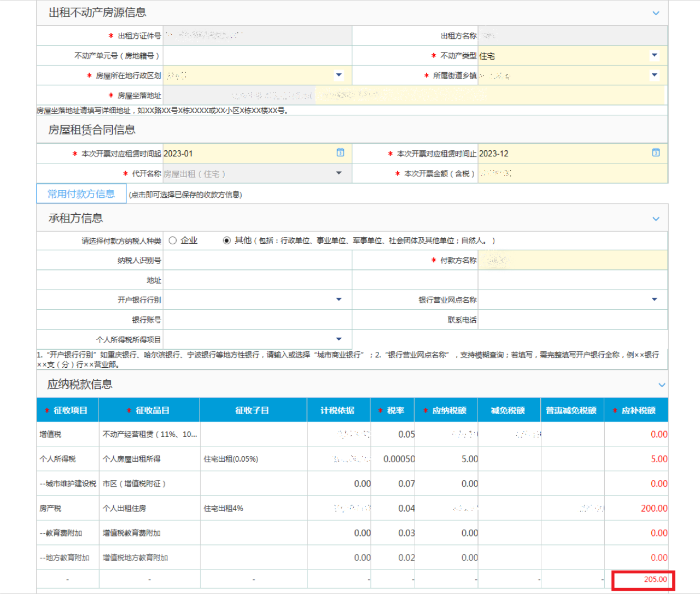Select the 企业 taxpayer type radio button
This screenshot has height=594, width=700.
click(172, 240)
